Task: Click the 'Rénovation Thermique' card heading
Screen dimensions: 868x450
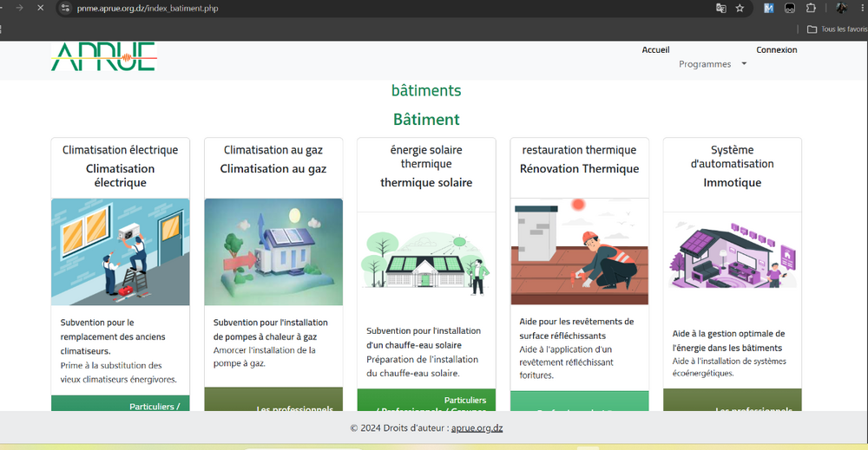Action: [x=579, y=168]
